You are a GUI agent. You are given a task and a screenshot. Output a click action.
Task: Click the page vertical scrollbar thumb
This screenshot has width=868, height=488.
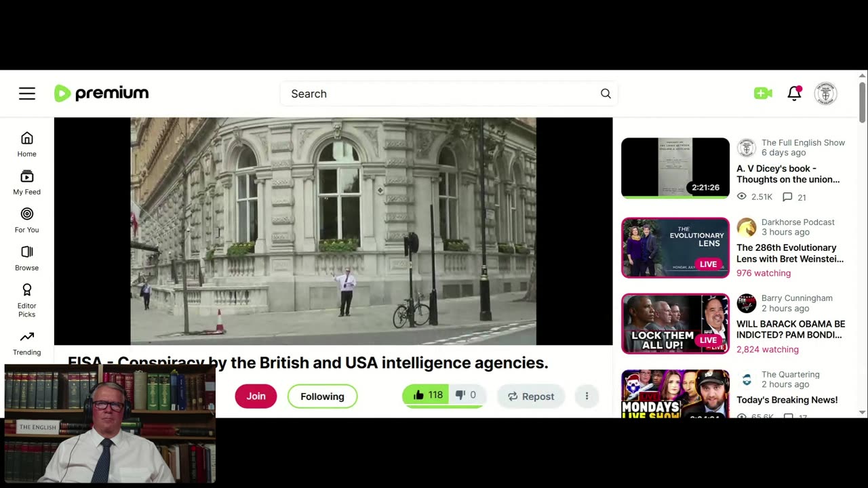tap(863, 102)
